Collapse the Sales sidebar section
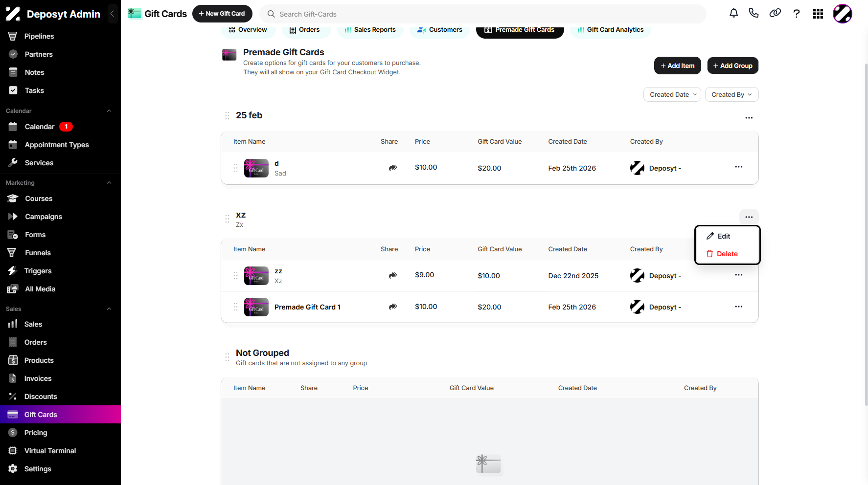Viewport: 868px width, 485px height. pyautogui.click(x=109, y=309)
